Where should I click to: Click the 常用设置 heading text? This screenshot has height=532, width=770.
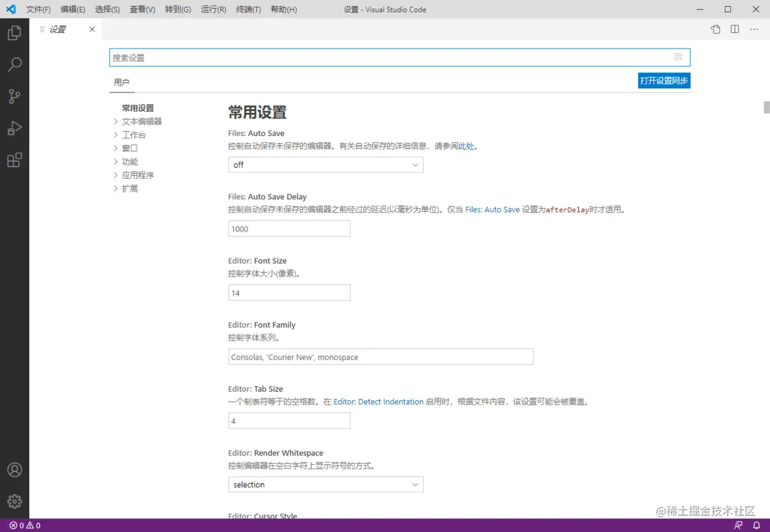point(257,112)
